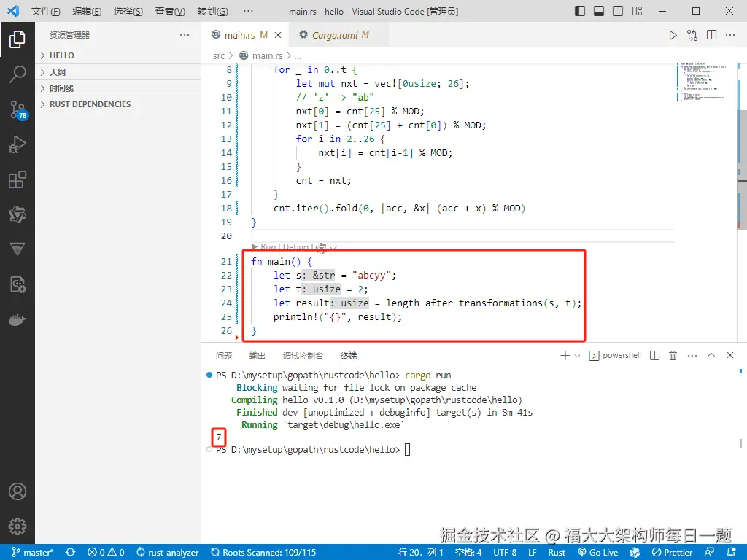Open the Extensions view
Viewport: 747px width, 560px height.
pyautogui.click(x=18, y=179)
